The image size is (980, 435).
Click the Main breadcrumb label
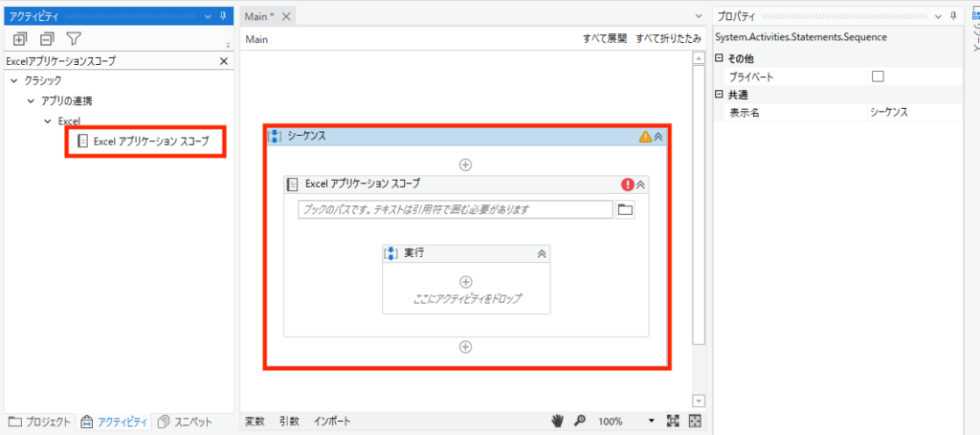[256, 39]
